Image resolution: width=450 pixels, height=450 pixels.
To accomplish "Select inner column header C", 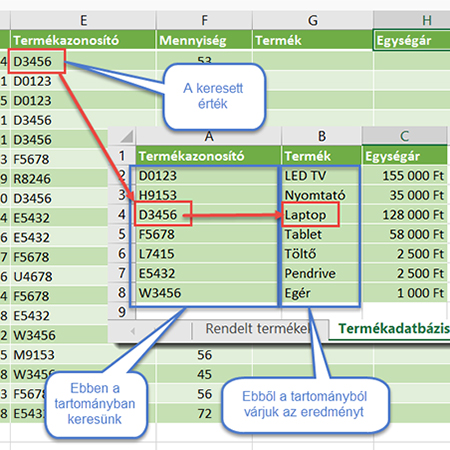I will 404,136.
